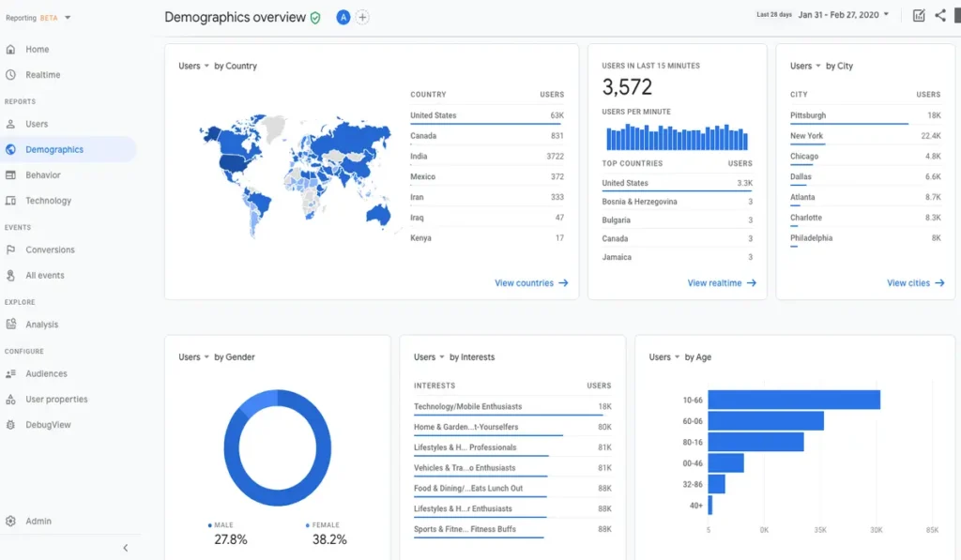Image resolution: width=961 pixels, height=560 pixels.
Task: Select the 'A' all users segment badge
Action: pyautogui.click(x=343, y=18)
